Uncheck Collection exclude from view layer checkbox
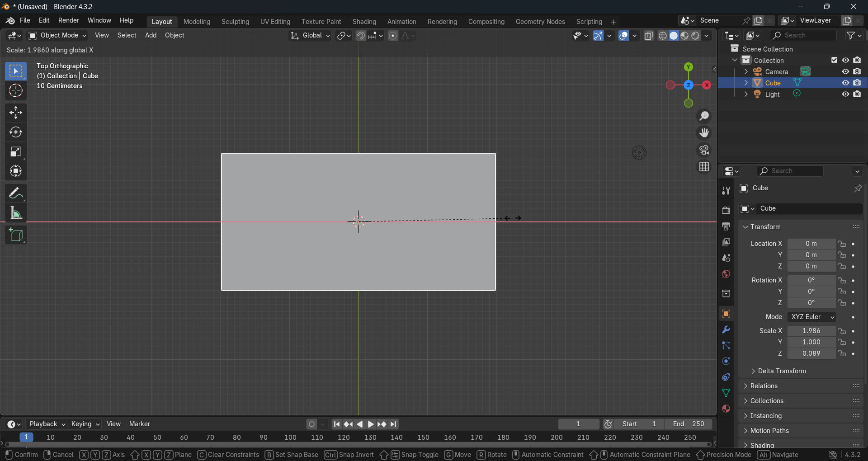The image size is (868, 461). click(x=834, y=60)
